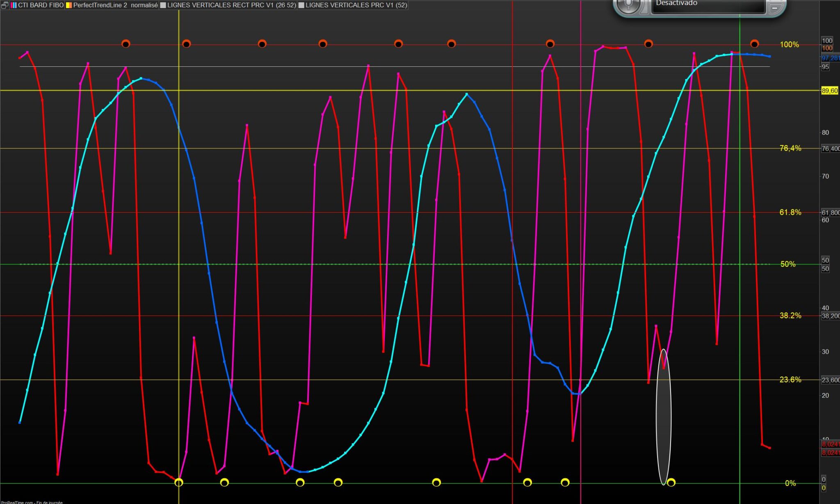Click the first yellow circle on the 0% line
Image resolution: width=840 pixels, height=504 pixels.
click(179, 483)
